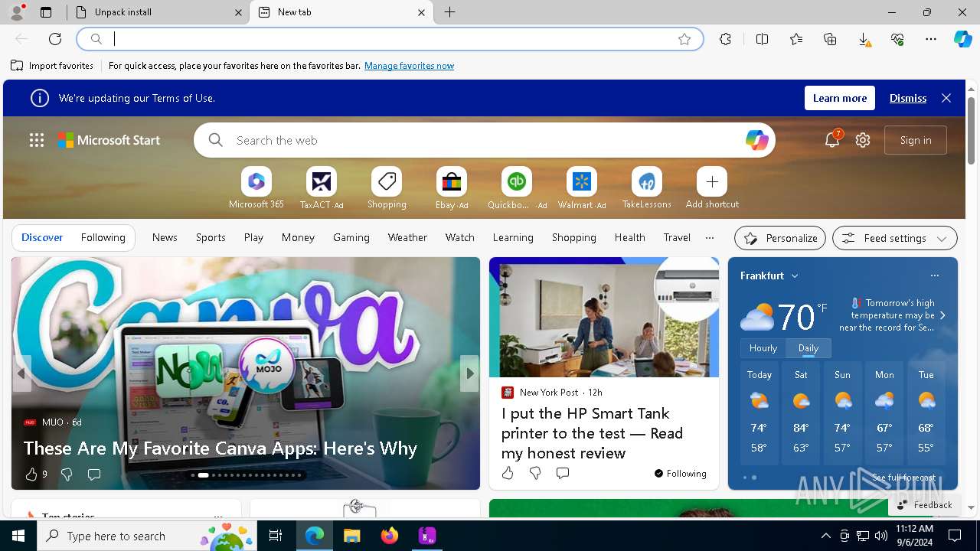This screenshot has width=980, height=551.
Task: Open the Shopping shortcut tile
Action: tap(387, 182)
